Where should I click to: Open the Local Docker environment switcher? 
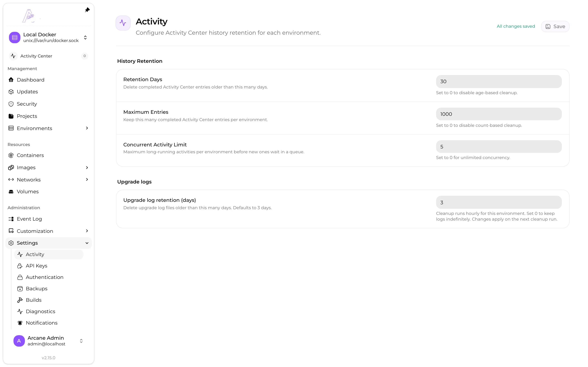[x=48, y=37]
